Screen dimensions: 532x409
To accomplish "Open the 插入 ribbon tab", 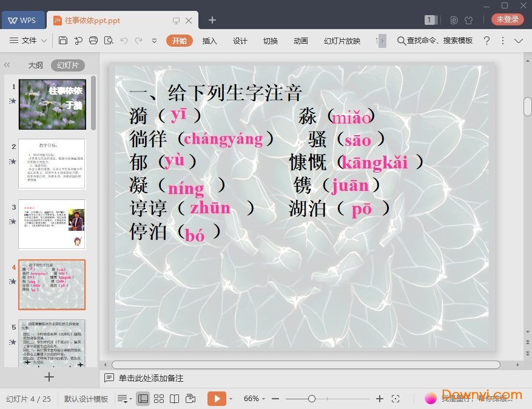I will [x=209, y=41].
